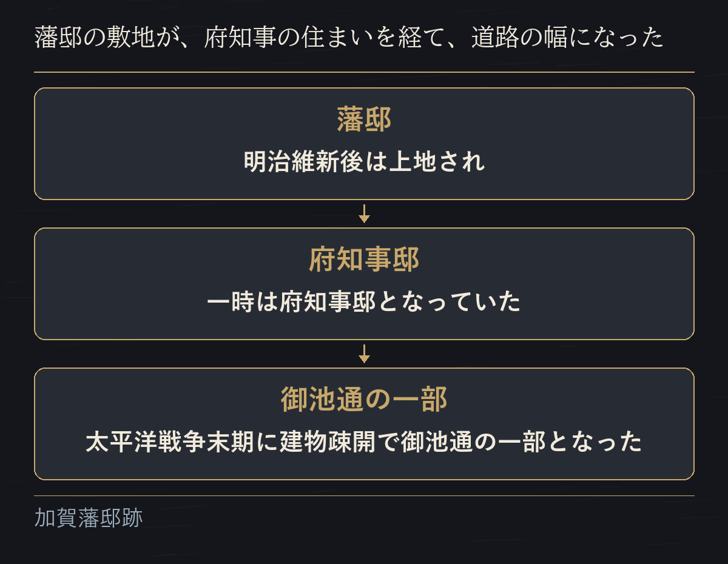
Task: Click the second flowchart box containing 府知事邸
Action: click(364, 284)
